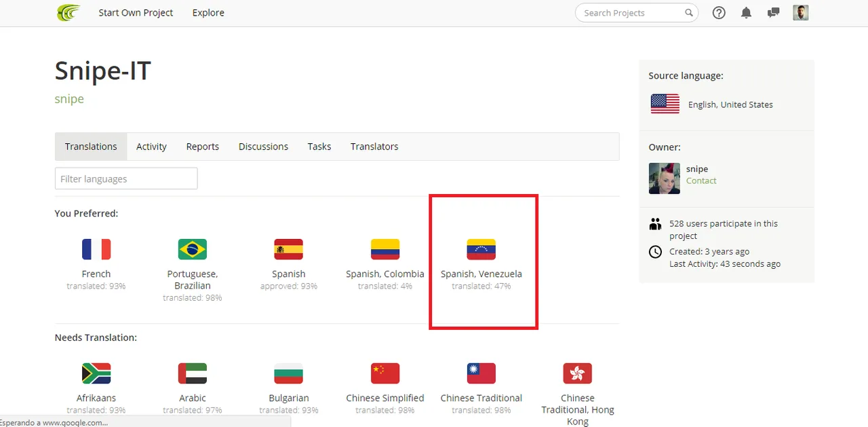The width and height of the screenshot is (868, 427).
Task: Open Chinese Traditional, Hong Kong name
Action: point(578,410)
